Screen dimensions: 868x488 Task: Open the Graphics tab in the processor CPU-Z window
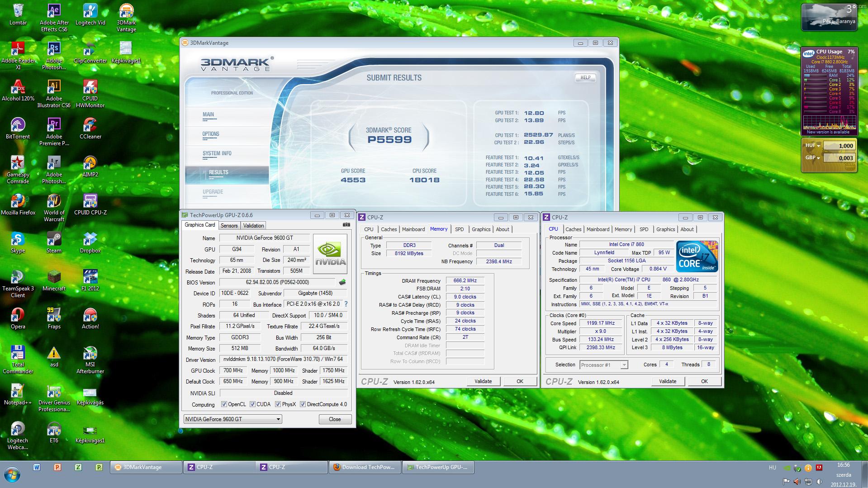coord(665,229)
